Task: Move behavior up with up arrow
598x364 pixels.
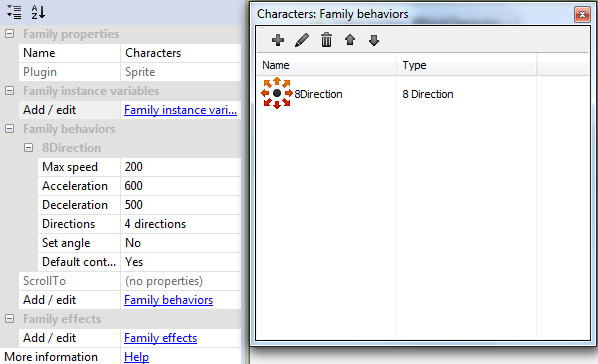Action: click(x=350, y=40)
